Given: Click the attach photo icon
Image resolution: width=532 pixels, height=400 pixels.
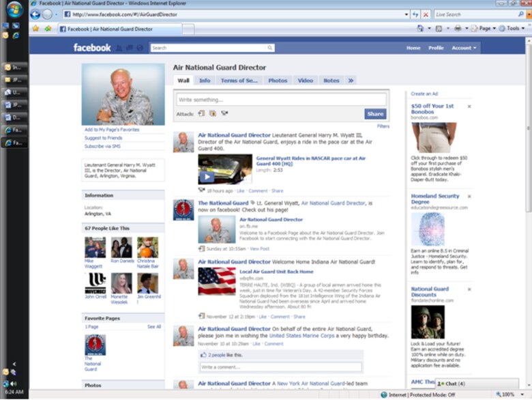Looking at the screenshot, I should point(202,113).
